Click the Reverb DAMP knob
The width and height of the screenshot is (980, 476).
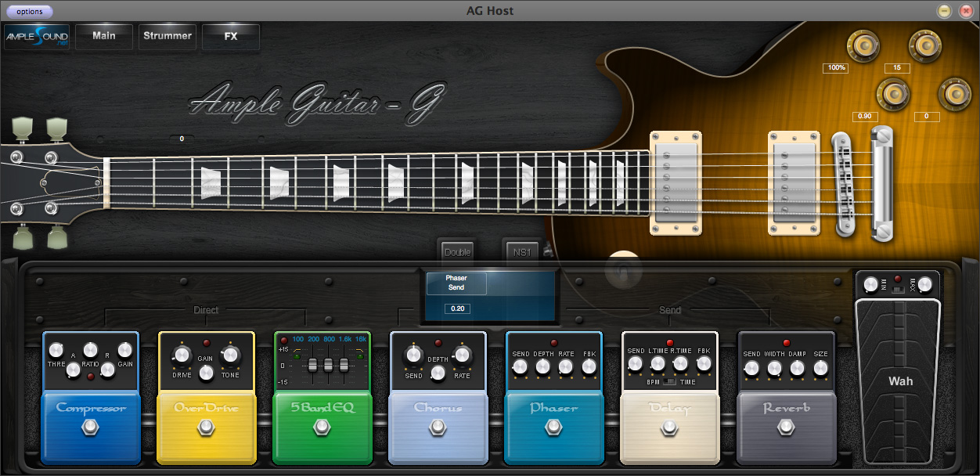[797, 367]
